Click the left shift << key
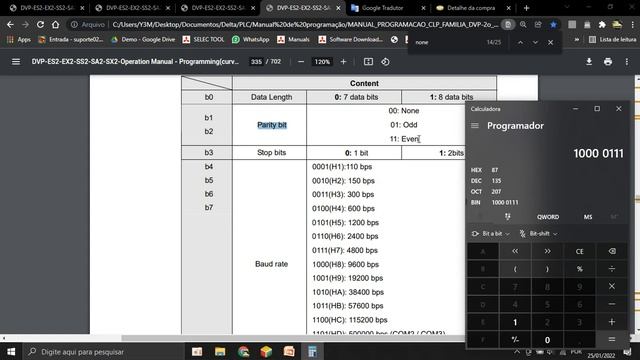Image resolution: width=640 pixels, height=360 pixels. [515, 251]
